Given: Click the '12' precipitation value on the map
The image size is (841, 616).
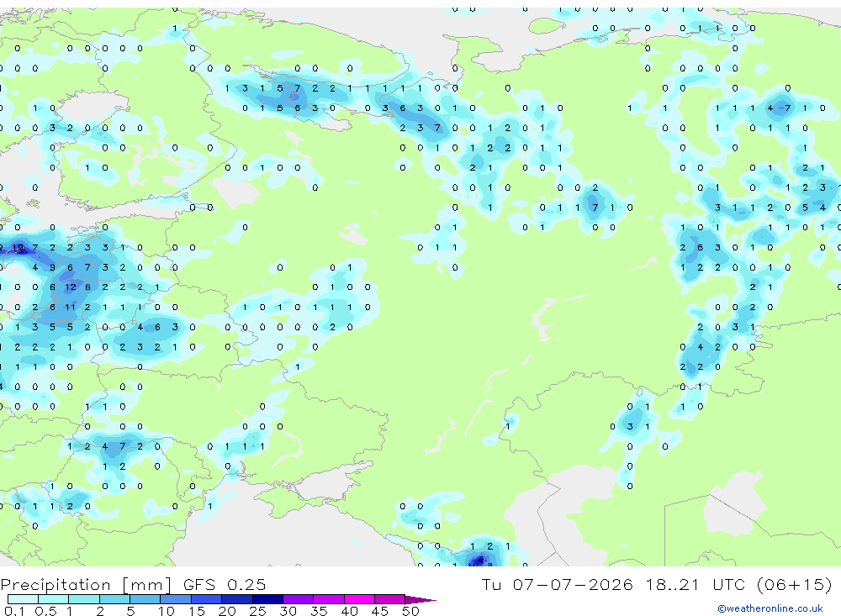Looking at the screenshot, I should click(x=71, y=287).
